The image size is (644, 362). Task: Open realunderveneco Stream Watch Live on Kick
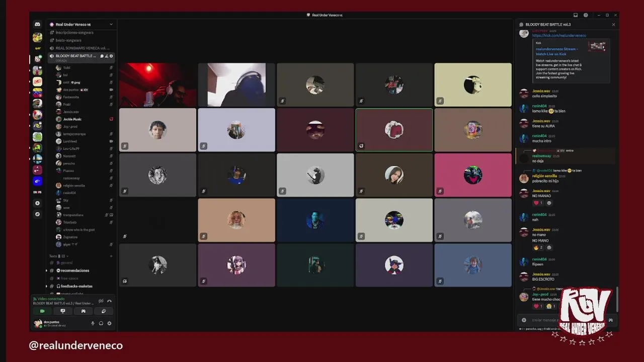coord(556,51)
